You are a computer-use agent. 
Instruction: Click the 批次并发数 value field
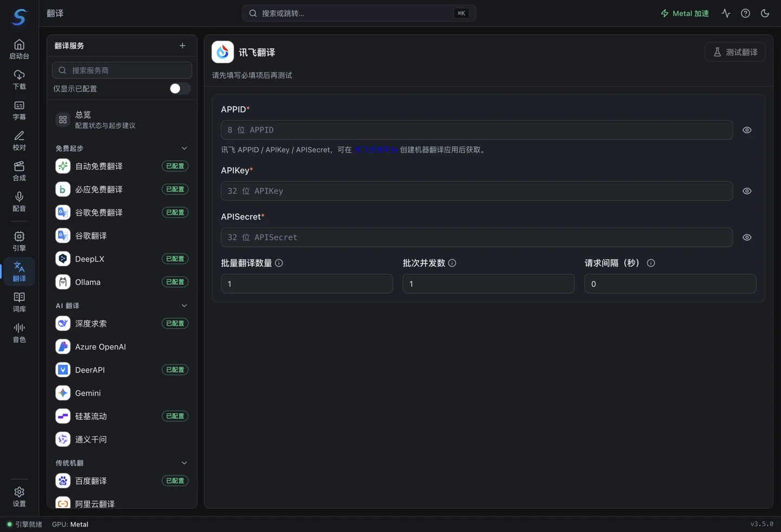(x=489, y=284)
